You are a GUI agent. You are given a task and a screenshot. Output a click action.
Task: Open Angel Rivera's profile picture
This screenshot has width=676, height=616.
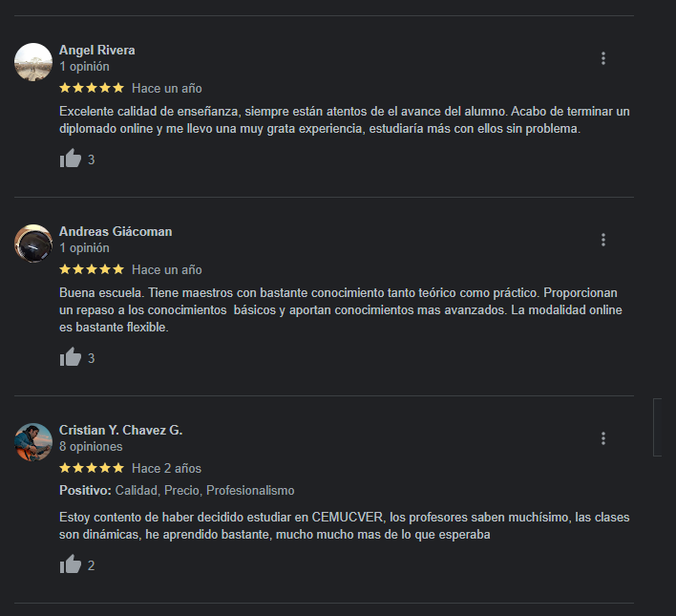33,62
